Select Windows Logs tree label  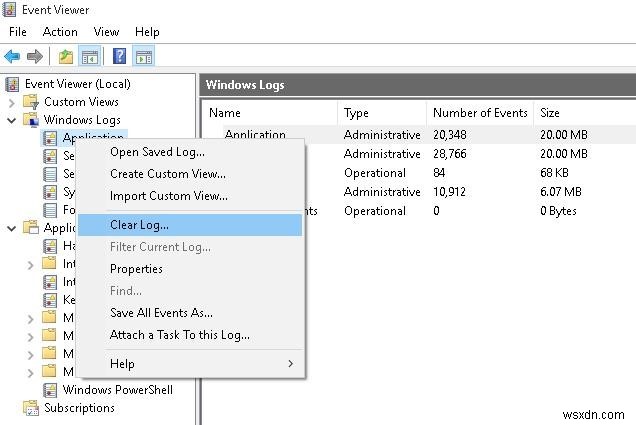pyautogui.click(x=82, y=120)
